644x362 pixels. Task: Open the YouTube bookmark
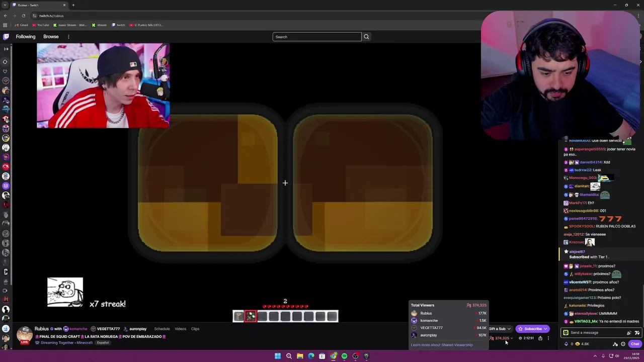[41, 25]
